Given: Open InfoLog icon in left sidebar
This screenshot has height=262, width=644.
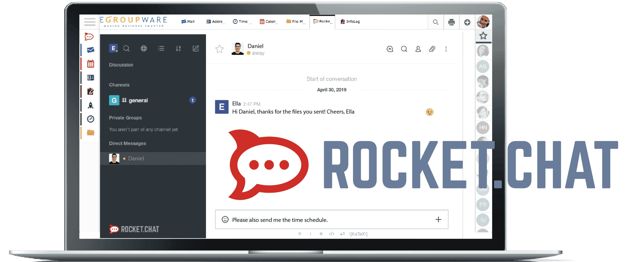Looking at the screenshot, I should [91, 91].
